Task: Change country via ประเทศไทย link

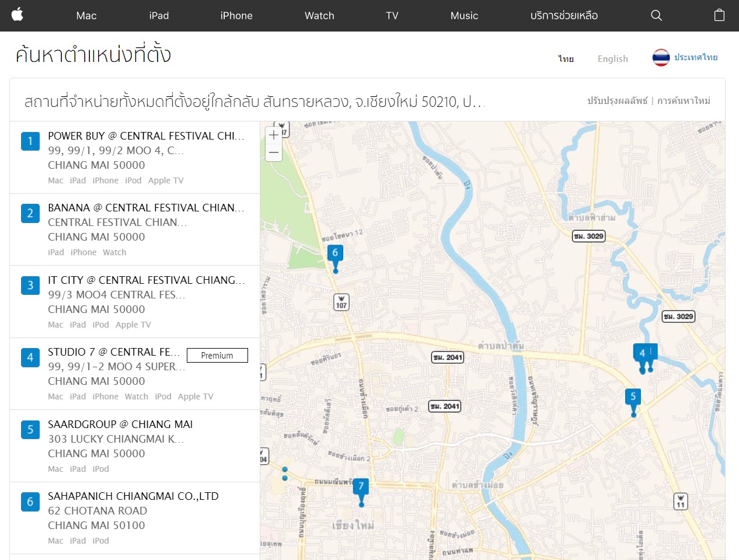Action: tap(696, 57)
